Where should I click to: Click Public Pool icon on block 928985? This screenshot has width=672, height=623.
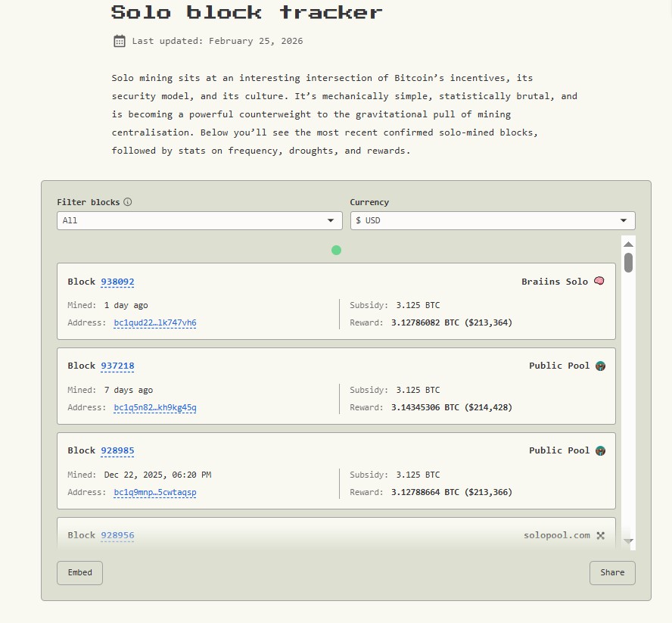[600, 451]
